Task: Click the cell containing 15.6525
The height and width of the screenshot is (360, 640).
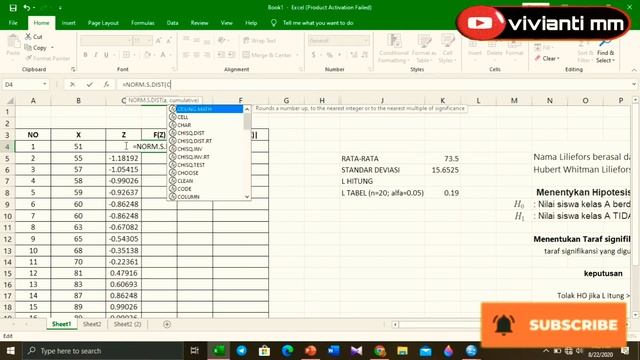Action: pos(442,170)
